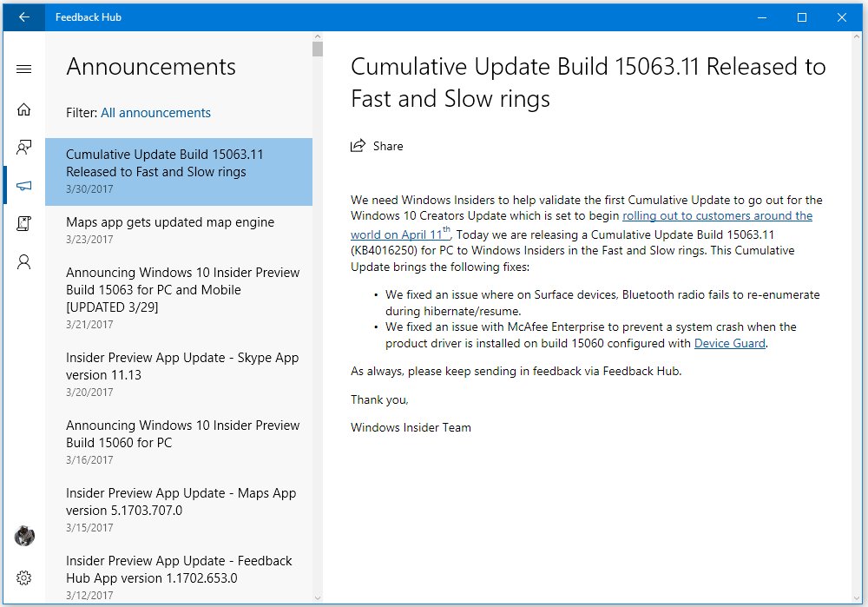The height and width of the screenshot is (607, 868).
Task: Click the list scroll-up arrow
Action: pyautogui.click(x=317, y=36)
